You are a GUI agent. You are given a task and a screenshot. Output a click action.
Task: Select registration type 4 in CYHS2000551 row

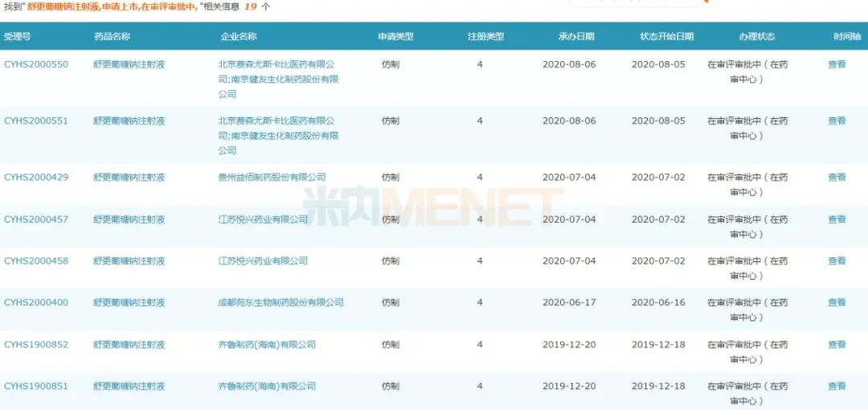pos(479,121)
